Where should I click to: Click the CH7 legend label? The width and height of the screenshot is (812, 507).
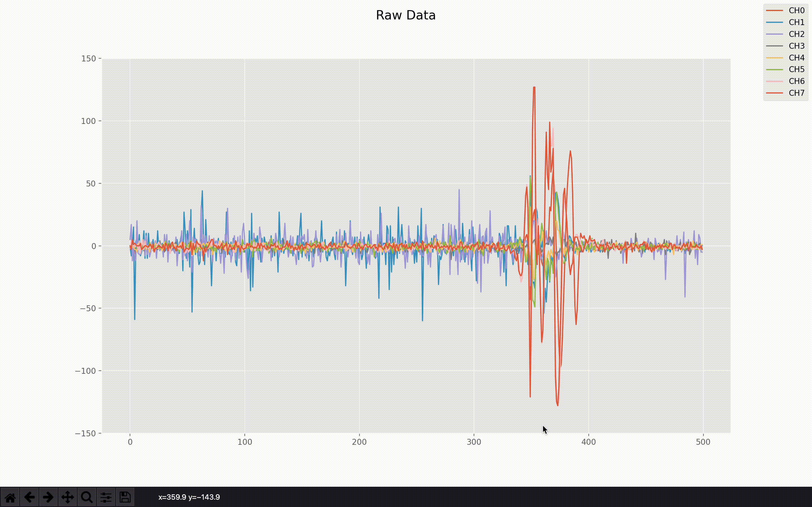coord(796,93)
